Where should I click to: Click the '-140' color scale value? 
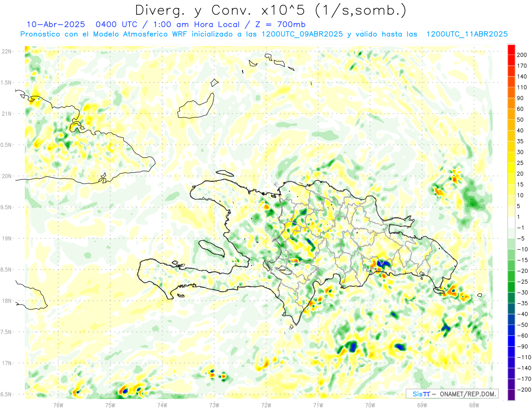tap(525, 368)
